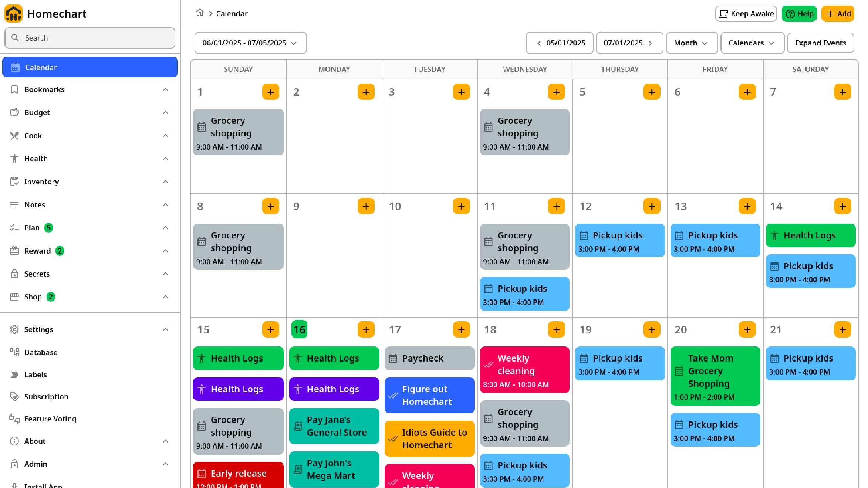This screenshot has width=868, height=488.
Task: Go to next month 07/01/2025
Action: [x=629, y=43]
